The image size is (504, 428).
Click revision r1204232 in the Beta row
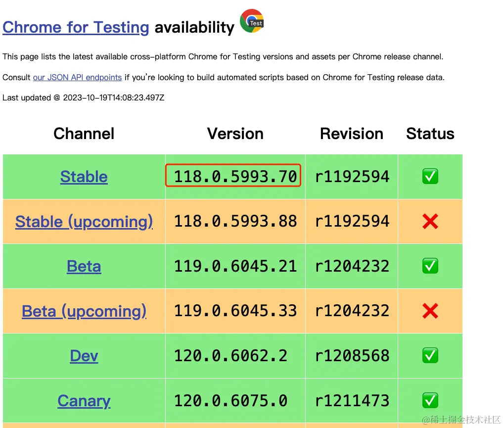352,266
